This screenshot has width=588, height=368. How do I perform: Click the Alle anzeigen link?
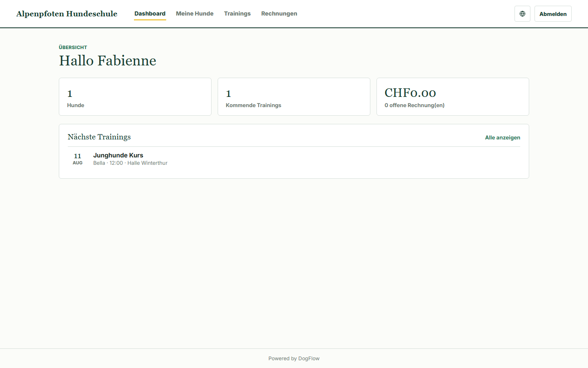[503, 138]
